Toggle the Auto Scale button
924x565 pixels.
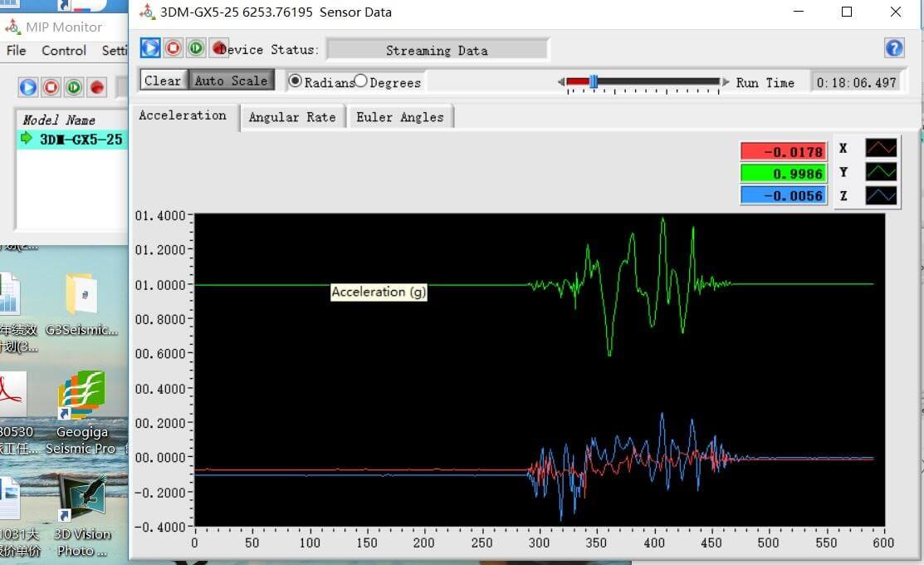coord(231,81)
